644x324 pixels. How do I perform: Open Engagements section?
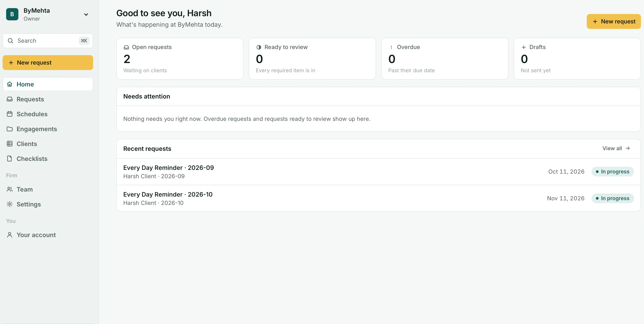point(48,129)
